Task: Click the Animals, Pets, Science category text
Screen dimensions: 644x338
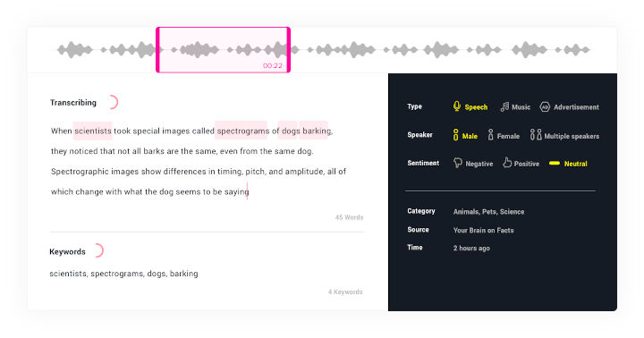Action: [488, 212]
